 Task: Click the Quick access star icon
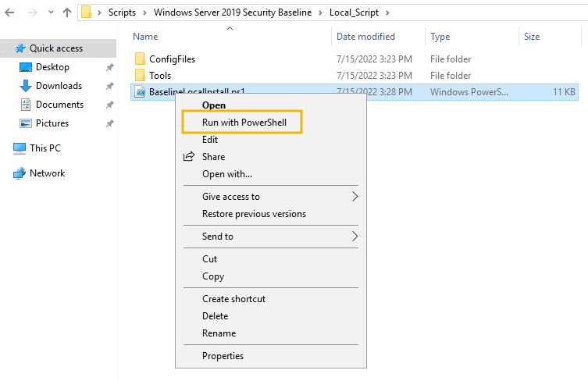pos(20,48)
